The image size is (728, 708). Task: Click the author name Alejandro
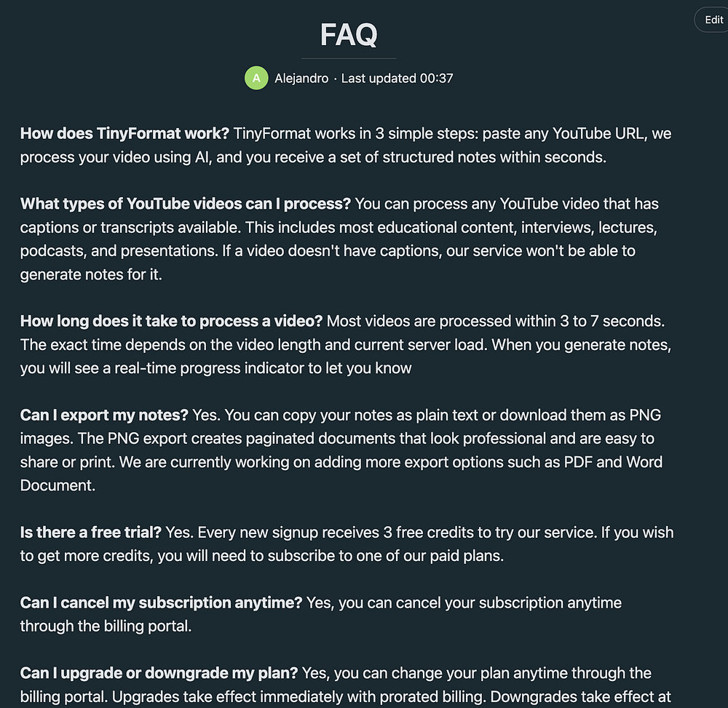pyautogui.click(x=301, y=79)
